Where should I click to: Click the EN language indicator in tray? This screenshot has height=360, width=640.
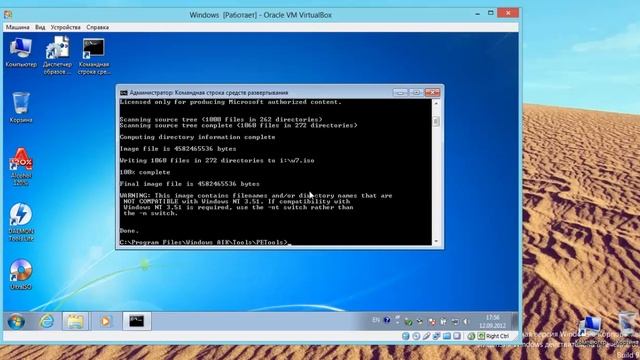[x=376, y=320]
